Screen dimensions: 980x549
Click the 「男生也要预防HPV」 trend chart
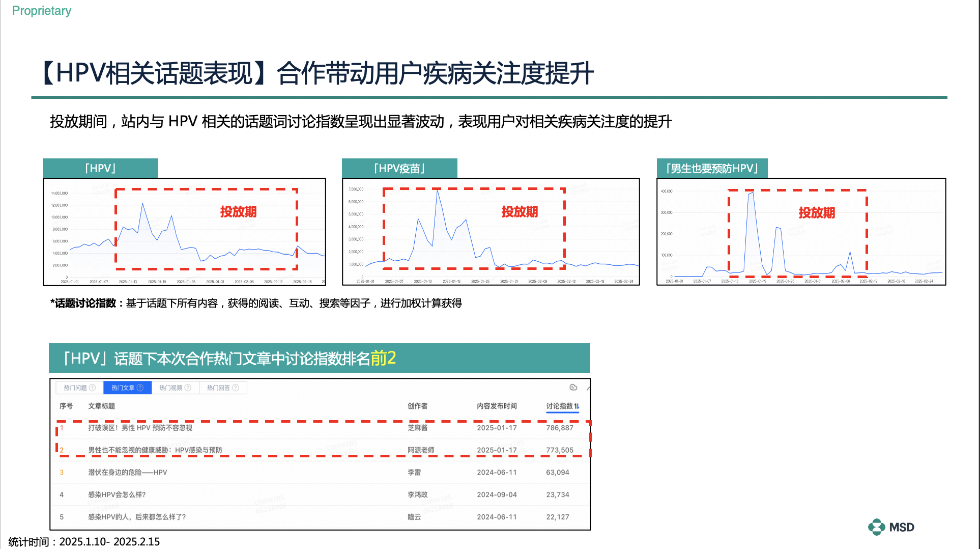click(x=801, y=232)
